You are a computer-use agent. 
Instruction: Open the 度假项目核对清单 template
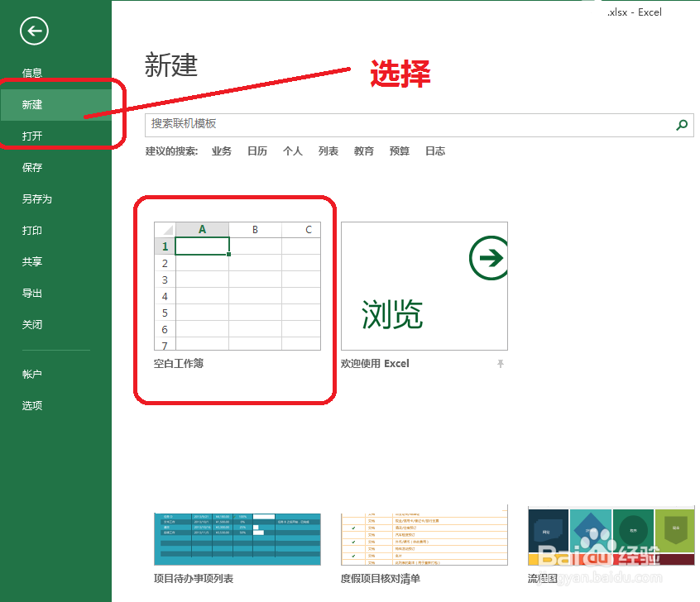coord(424,537)
